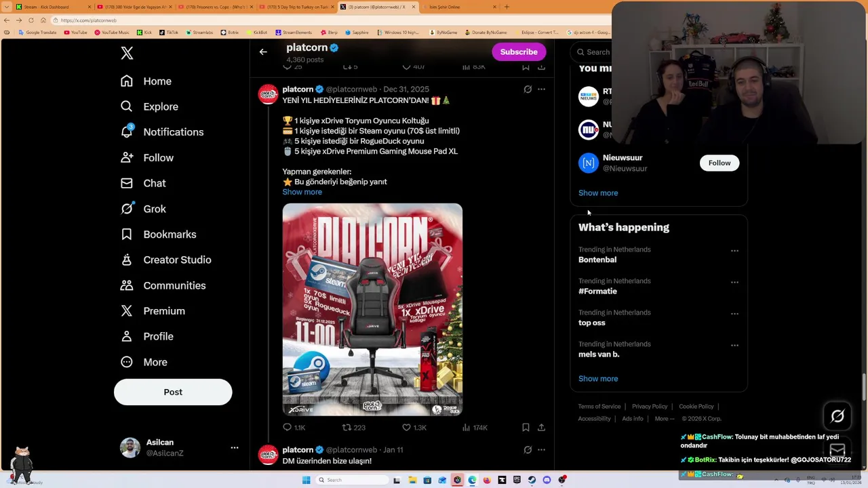Go back with the arrow beside platcorn
868x488 pixels.
click(263, 52)
